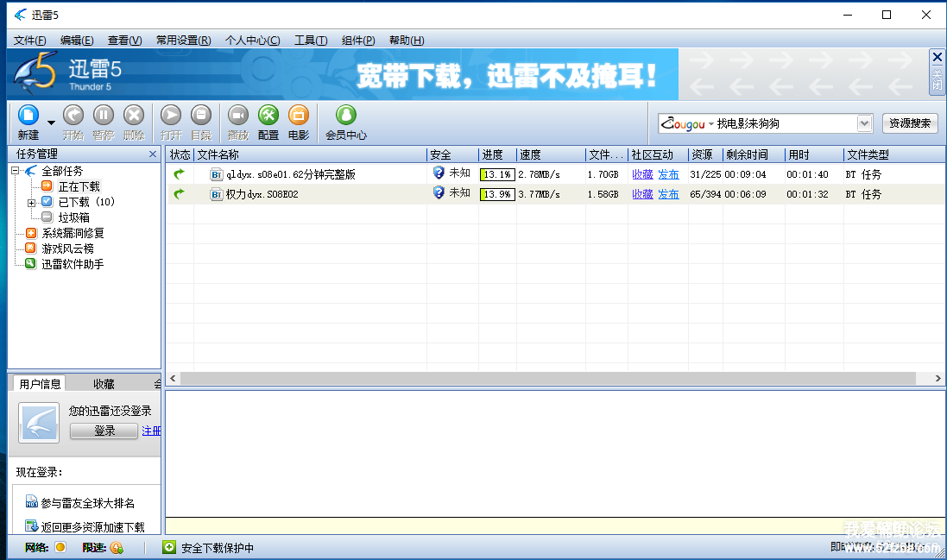Select 正在下载 in task tree
This screenshot has width=947, height=560.
click(x=79, y=186)
